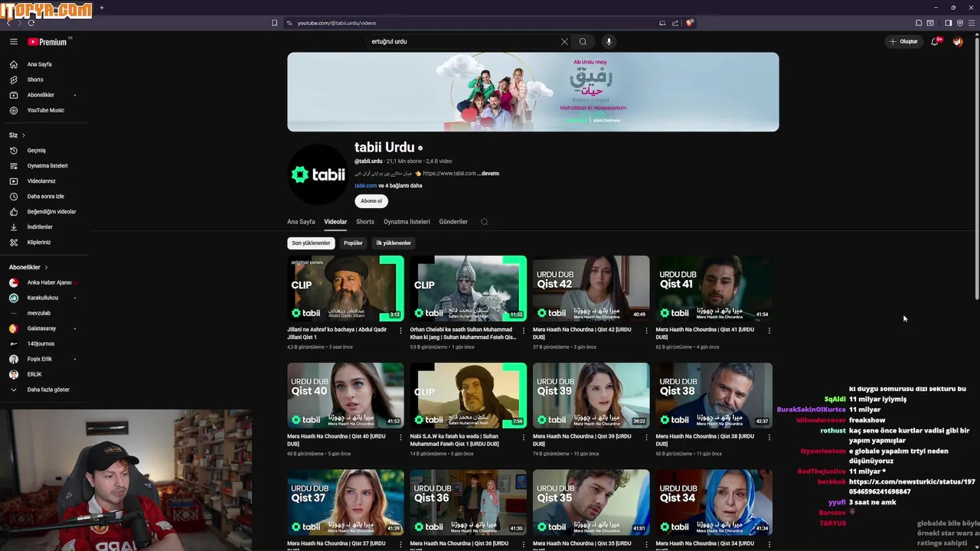Reload the page in the browser

(x=31, y=23)
